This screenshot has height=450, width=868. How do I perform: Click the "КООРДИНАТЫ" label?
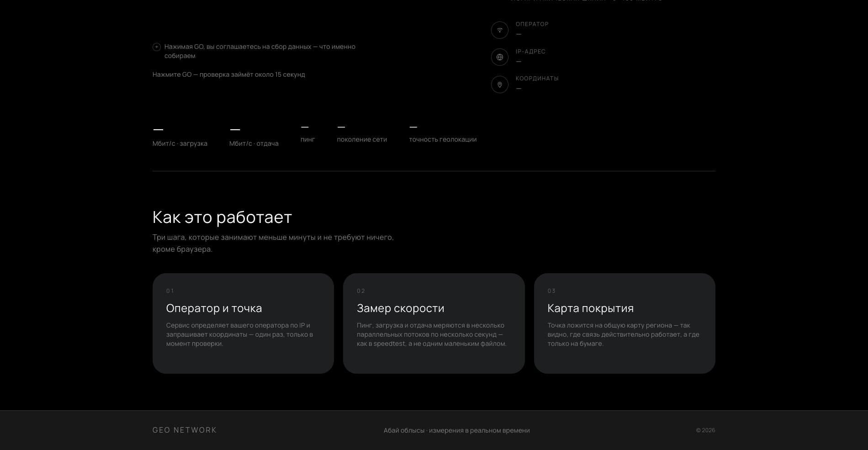click(x=537, y=79)
